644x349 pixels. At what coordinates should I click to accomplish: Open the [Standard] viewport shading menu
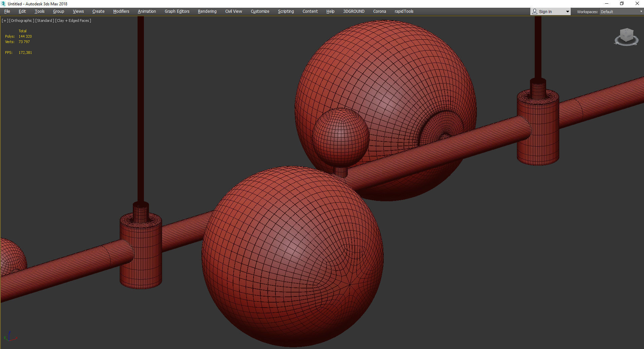(45, 21)
